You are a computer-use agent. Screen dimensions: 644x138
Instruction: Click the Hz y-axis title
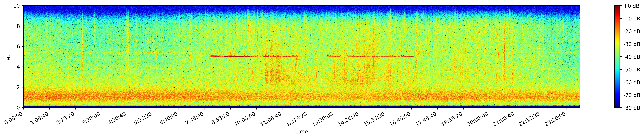pos(9,57)
